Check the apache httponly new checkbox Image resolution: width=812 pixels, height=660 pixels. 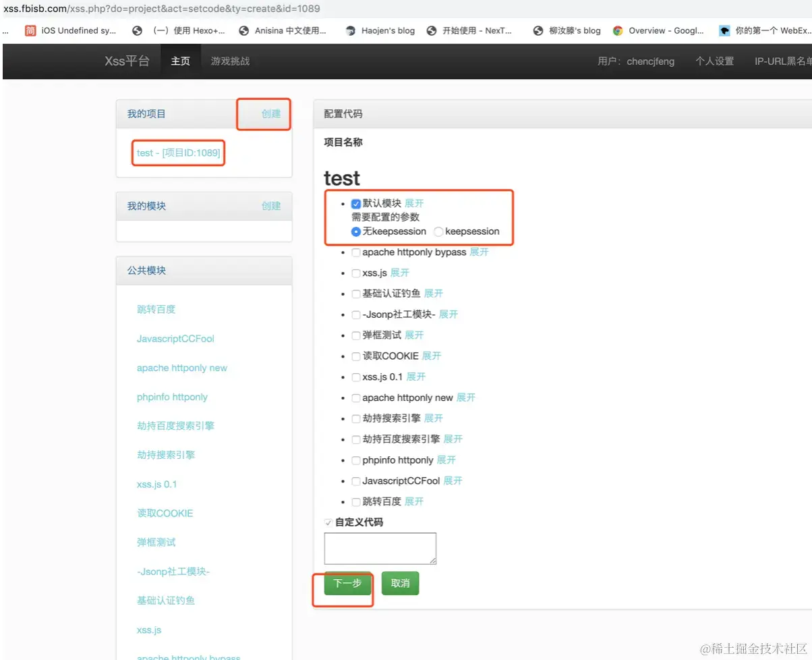pos(355,398)
